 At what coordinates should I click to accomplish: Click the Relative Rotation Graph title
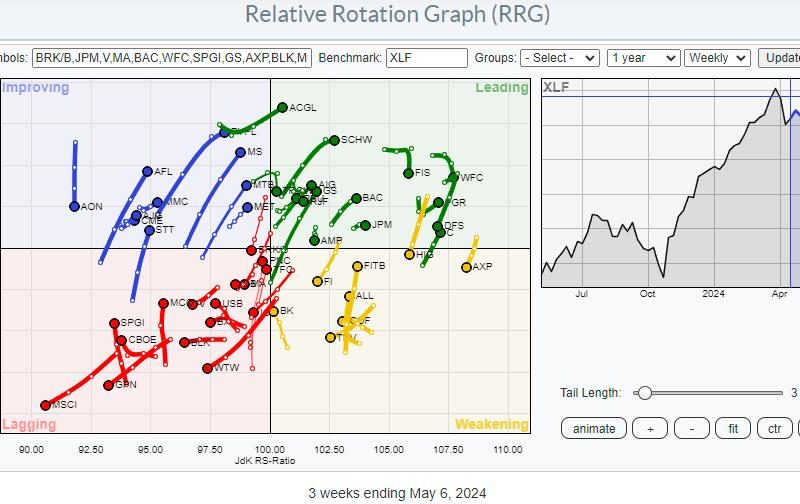pos(397,14)
